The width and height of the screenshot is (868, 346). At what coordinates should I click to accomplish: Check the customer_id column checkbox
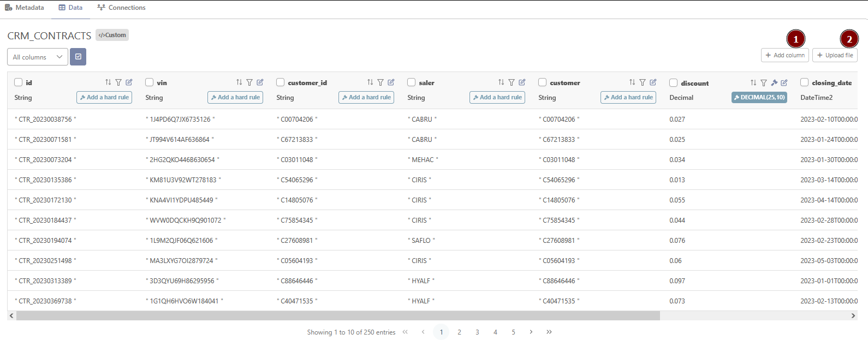pyautogui.click(x=280, y=82)
